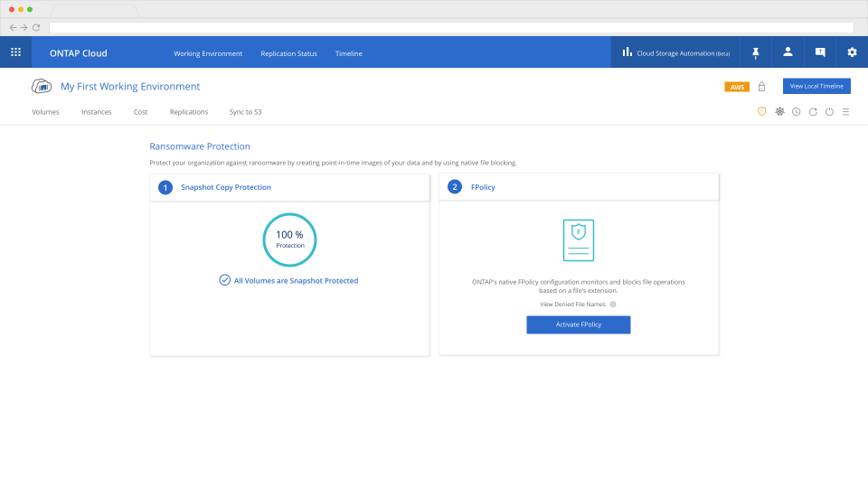
Task: Click the browser forward arrow
Action: (24, 27)
